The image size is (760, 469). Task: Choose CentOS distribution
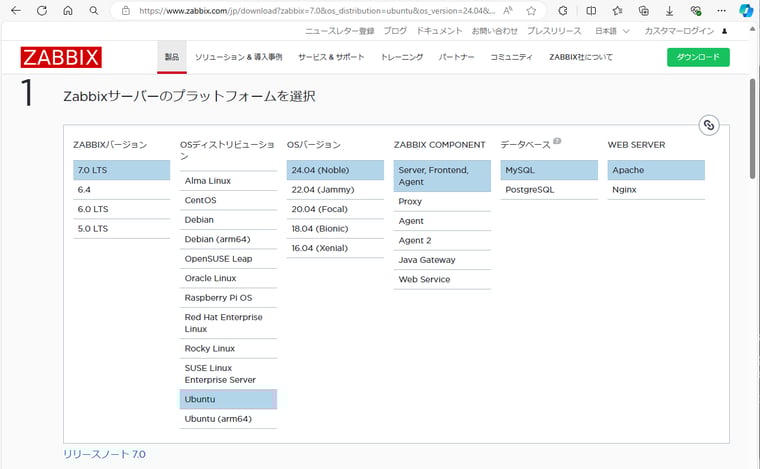(228, 200)
